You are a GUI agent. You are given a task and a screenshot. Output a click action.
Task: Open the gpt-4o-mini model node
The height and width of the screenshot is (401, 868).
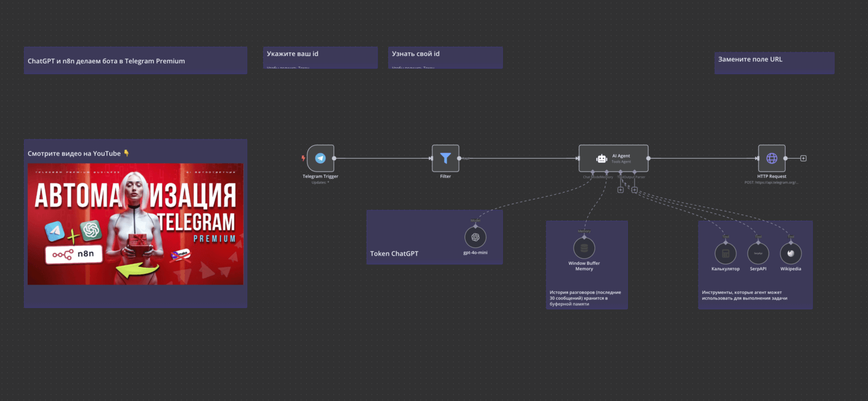[x=475, y=237]
